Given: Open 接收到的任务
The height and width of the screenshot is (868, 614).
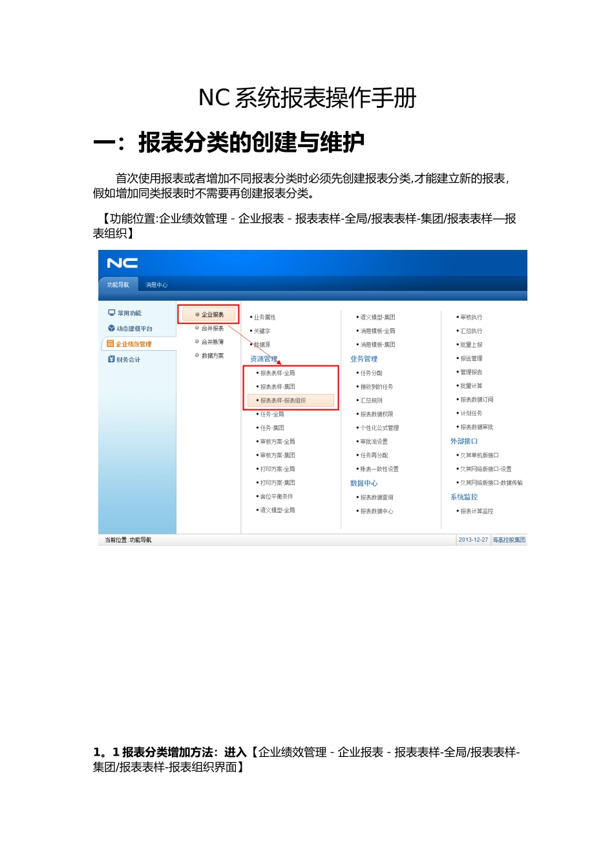Looking at the screenshot, I should [377, 386].
